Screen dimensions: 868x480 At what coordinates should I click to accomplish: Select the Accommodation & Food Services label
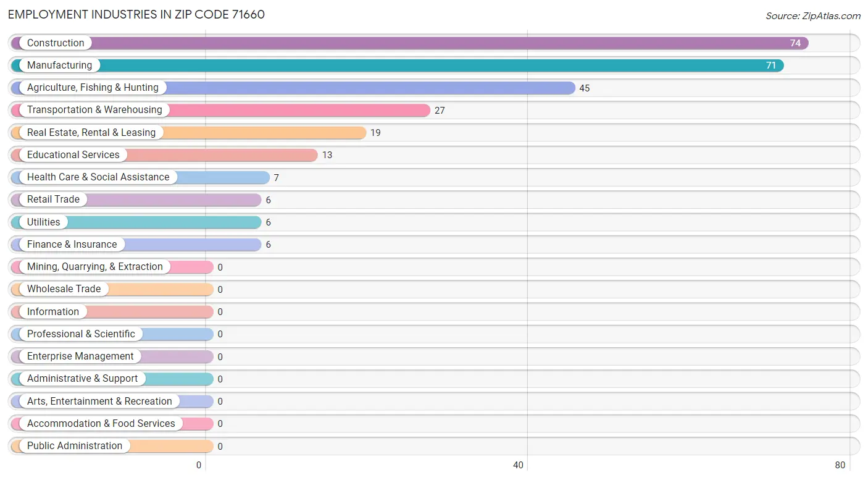(x=101, y=424)
